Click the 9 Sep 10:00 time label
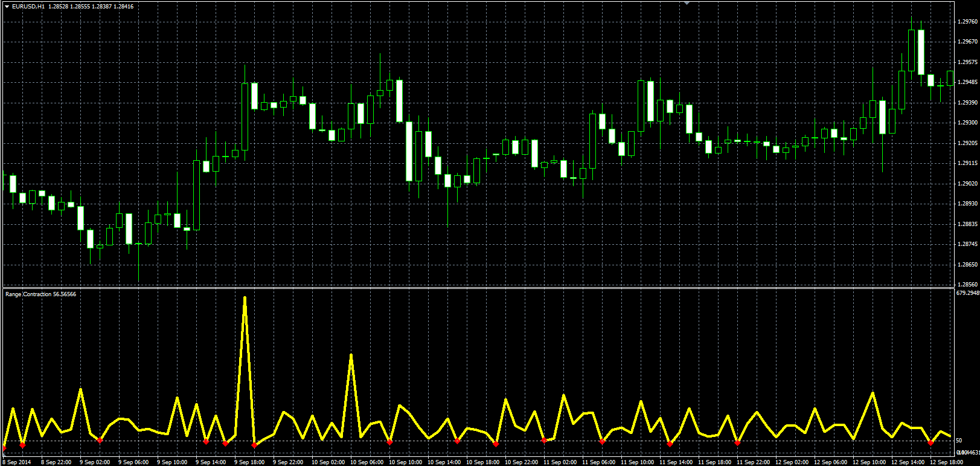This screenshot has height=466, width=980. [172, 462]
